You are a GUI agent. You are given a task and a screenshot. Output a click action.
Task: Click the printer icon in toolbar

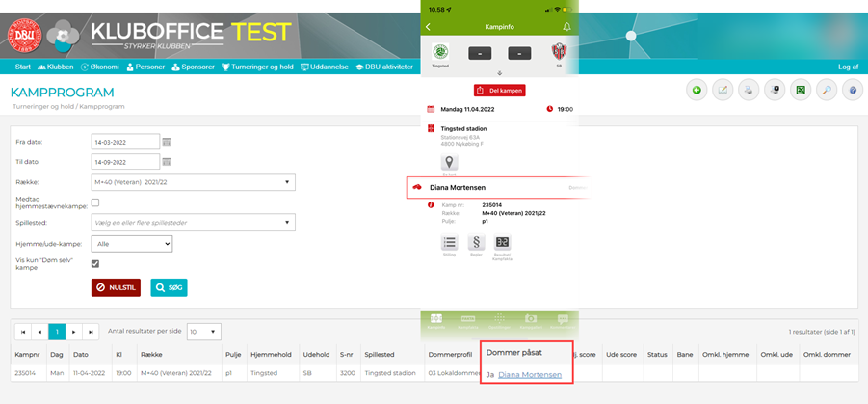pyautogui.click(x=748, y=91)
